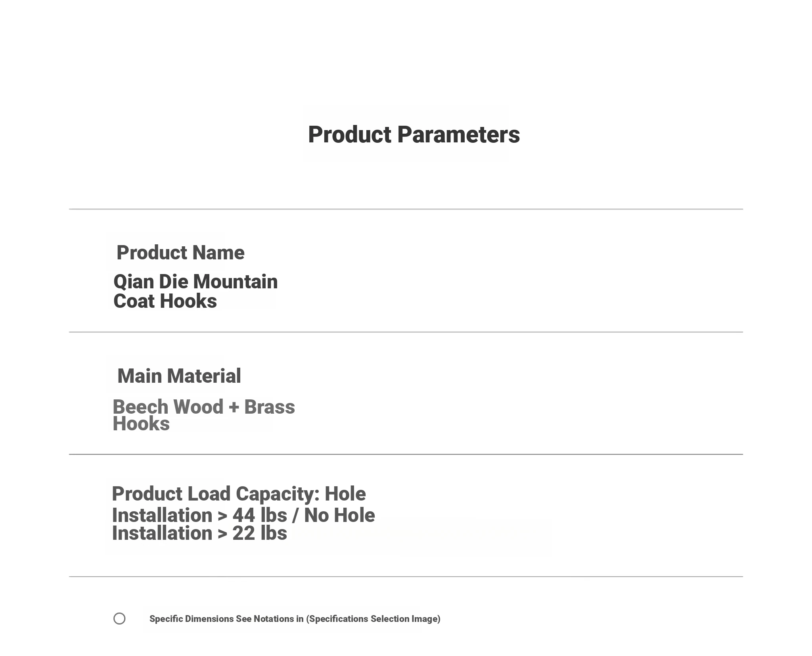The height and width of the screenshot is (656, 812).
Task: Click the 22 lbs value
Action: coord(260,533)
